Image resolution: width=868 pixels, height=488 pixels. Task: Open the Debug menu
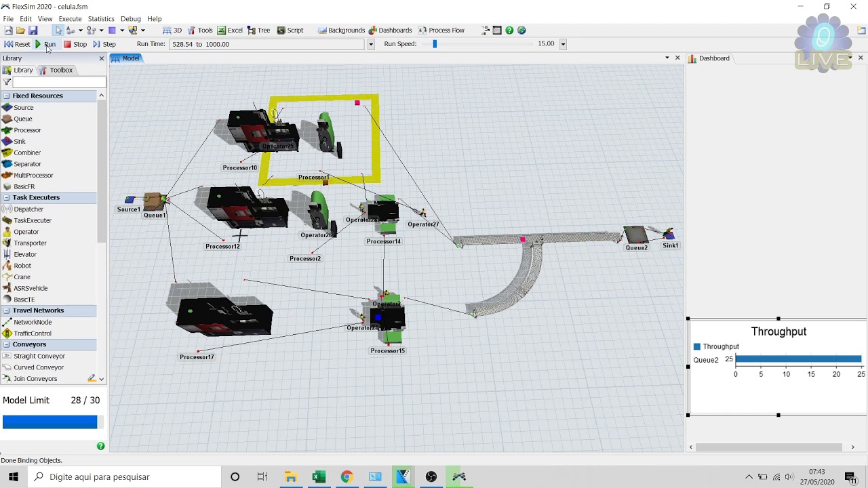click(130, 19)
